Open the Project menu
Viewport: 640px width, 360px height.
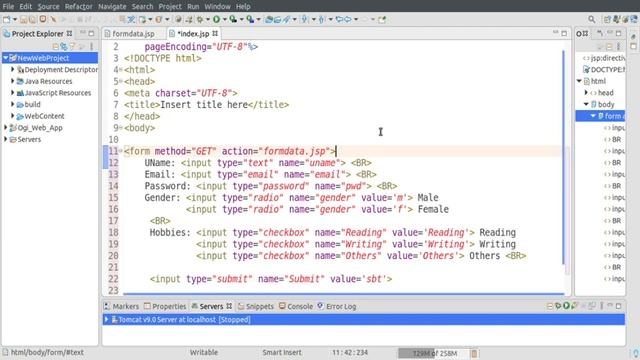point(170,7)
